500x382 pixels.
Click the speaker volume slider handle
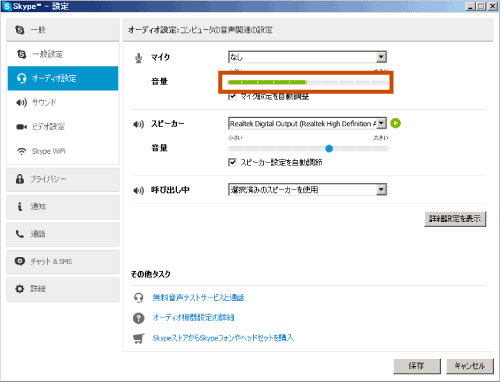click(329, 149)
